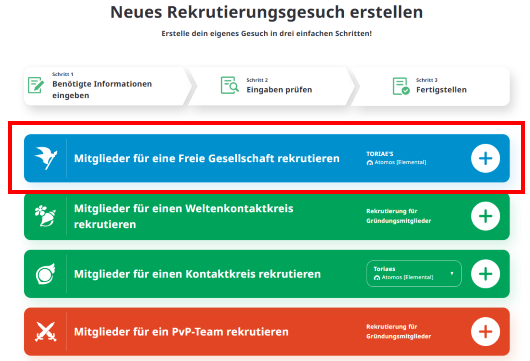Click TORIAE'S Atomos label on blue banner
The image size is (530, 361).
pos(396,158)
